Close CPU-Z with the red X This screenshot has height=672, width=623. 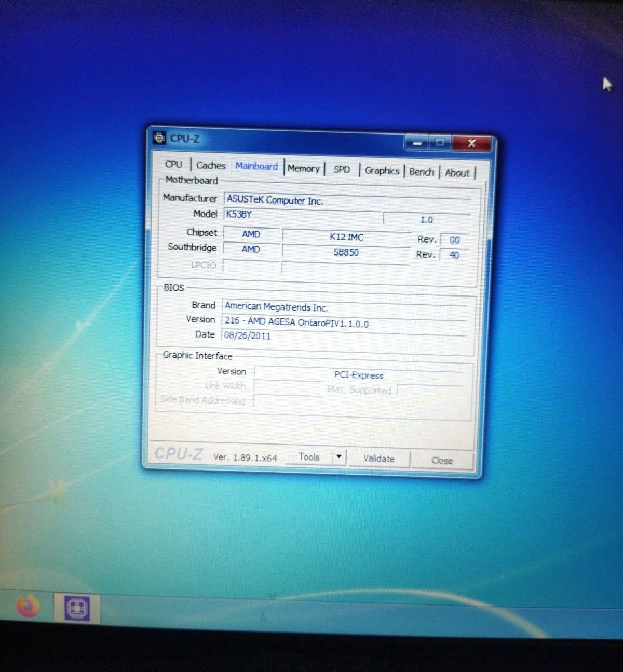[471, 143]
